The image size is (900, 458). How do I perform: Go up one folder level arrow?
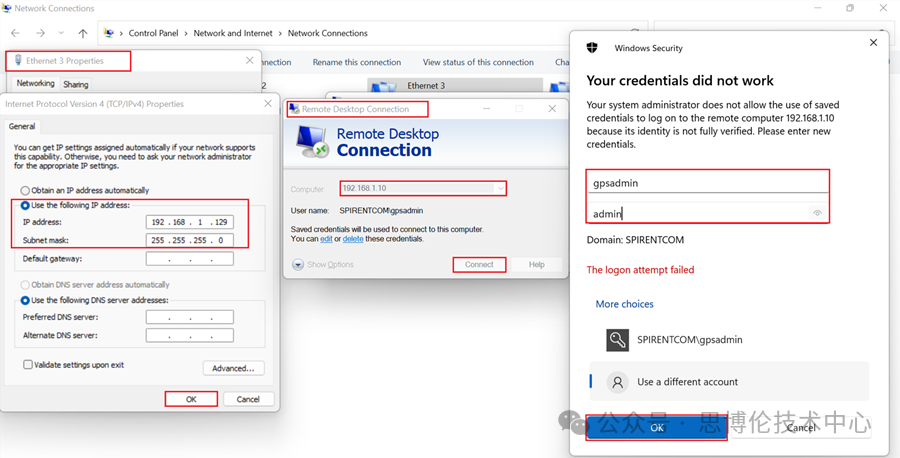coord(83,33)
